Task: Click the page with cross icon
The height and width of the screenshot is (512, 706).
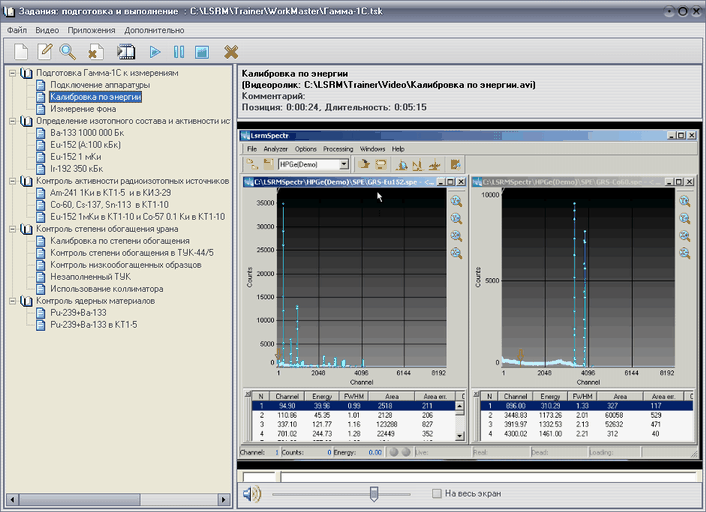Action: click(x=96, y=51)
